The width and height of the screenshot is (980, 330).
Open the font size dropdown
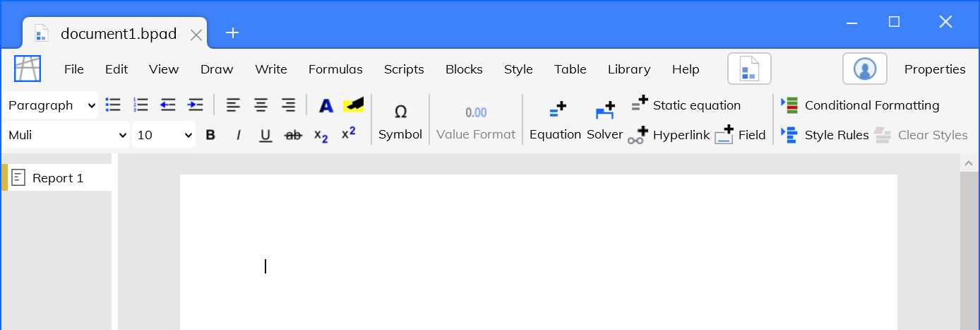pos(164,135)
